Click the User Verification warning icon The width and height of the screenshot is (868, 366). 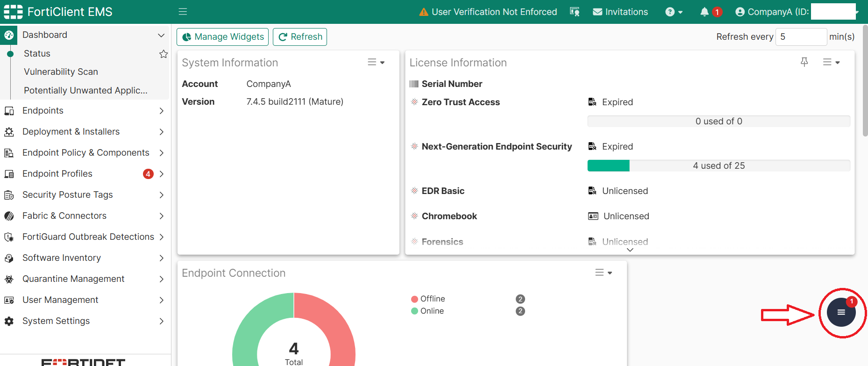(x=423, y=12)
